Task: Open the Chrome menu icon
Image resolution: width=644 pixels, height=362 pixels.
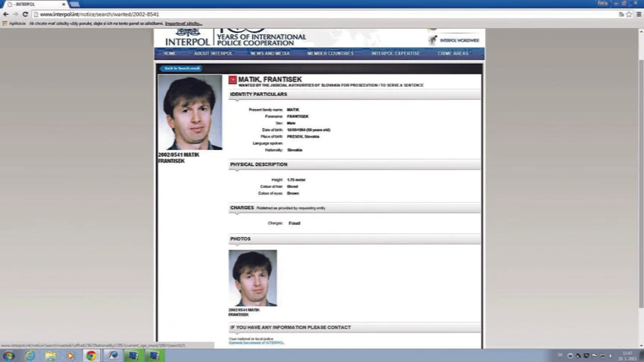Action: click(x=639, y=14)
